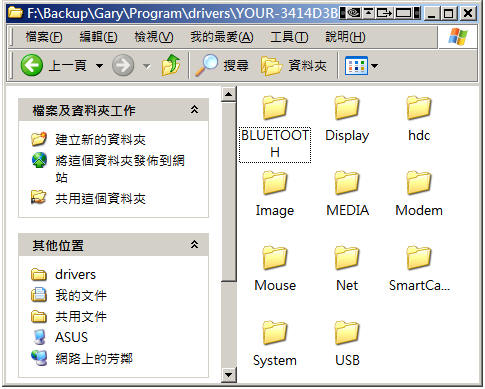485x389 pixels.
Task: Select the SmartCa... folder
Action: pyautogui.click(x=419, y=269)
